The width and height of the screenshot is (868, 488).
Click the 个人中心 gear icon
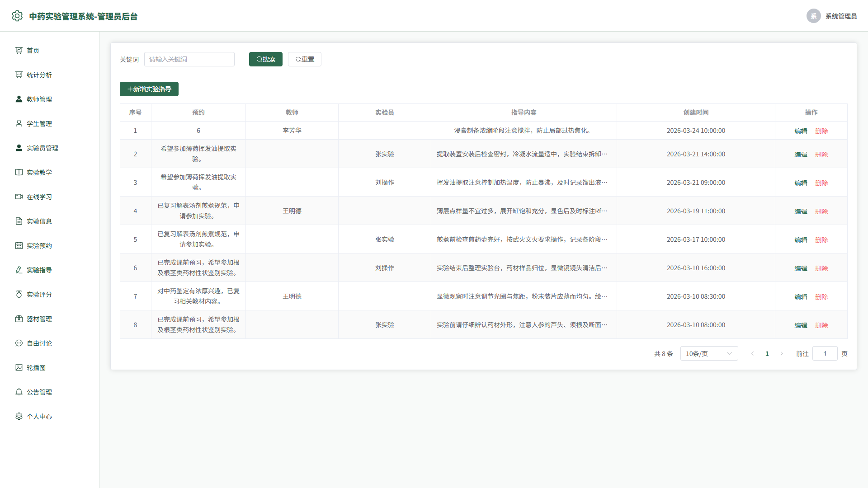pyautogui.click(x=19, y=416)
